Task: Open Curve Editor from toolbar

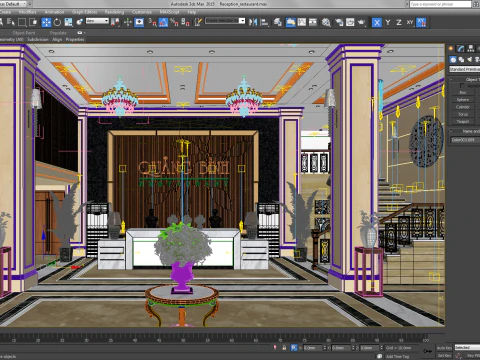Action: point(302,22)
